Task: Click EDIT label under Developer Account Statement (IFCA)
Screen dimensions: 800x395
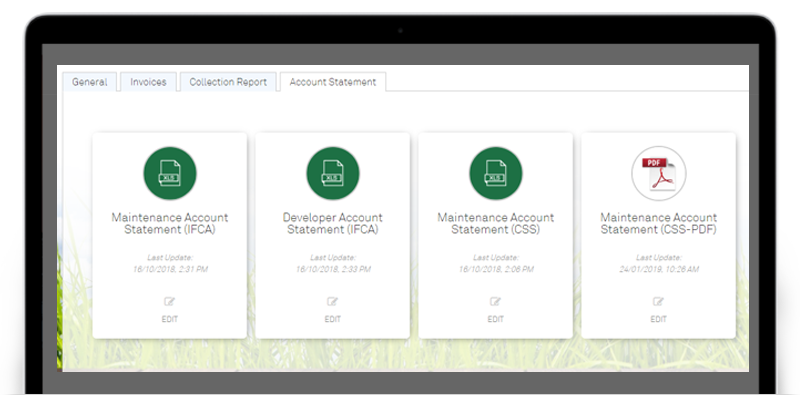Action: pos(333,319)
